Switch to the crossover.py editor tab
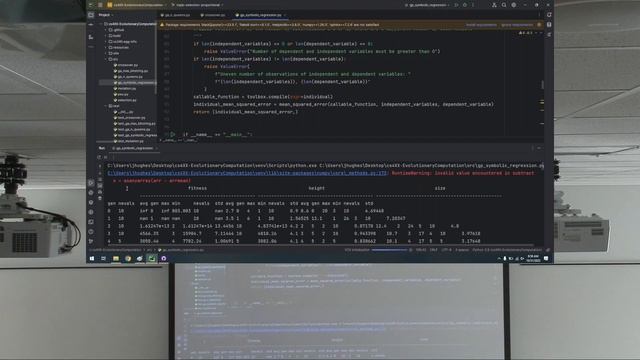Viewport: 640px width, 360px height. 213,15
